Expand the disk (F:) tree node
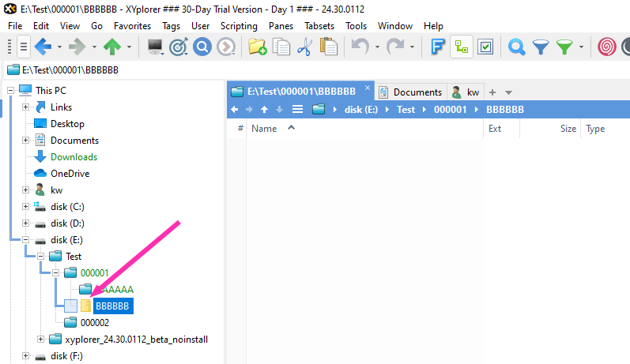 [26, 355]
